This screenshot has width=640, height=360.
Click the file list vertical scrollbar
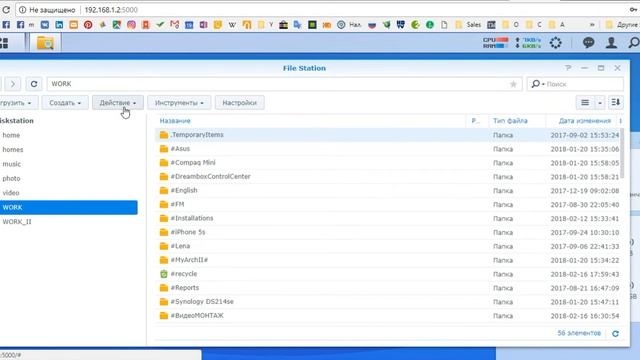coord(622,153)
